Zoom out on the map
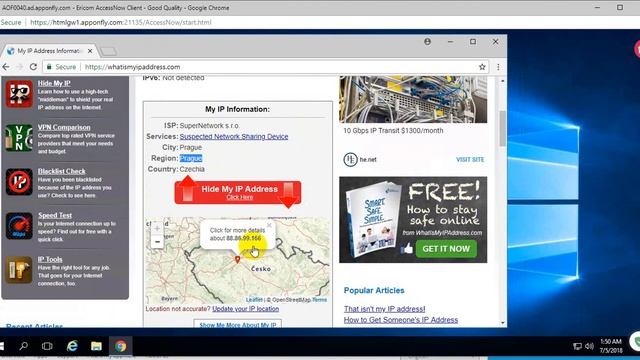Viewport: 640px width, 360px height. click(157, 242)
